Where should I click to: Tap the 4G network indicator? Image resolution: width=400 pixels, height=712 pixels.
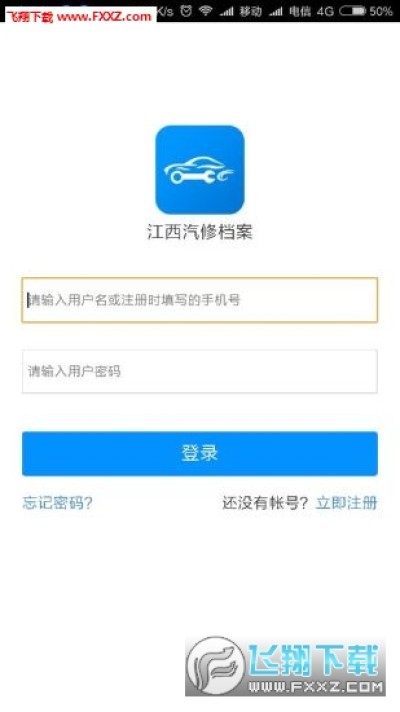click(x=325, y=11)
